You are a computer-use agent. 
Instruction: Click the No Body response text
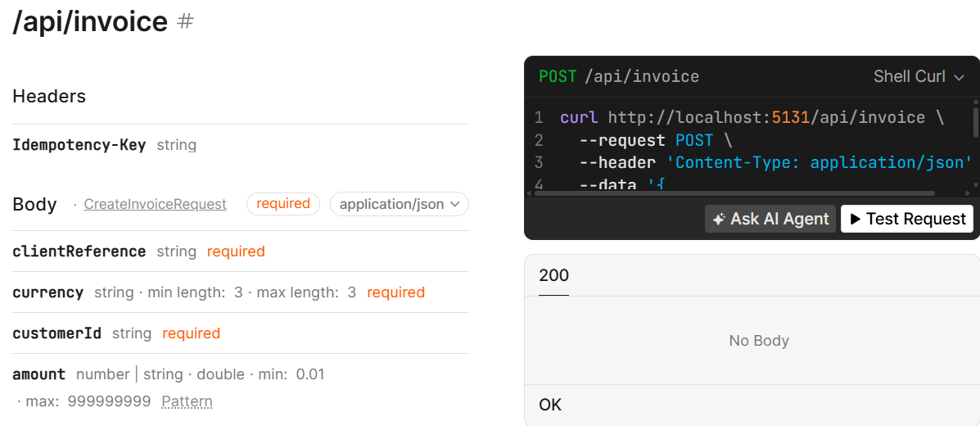759,341
